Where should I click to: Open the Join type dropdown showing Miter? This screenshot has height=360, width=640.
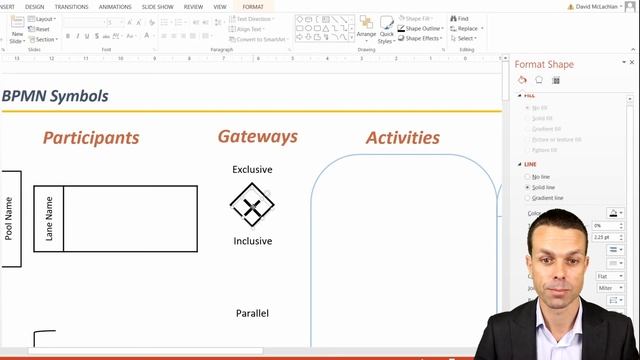click(x=610, y=288)
